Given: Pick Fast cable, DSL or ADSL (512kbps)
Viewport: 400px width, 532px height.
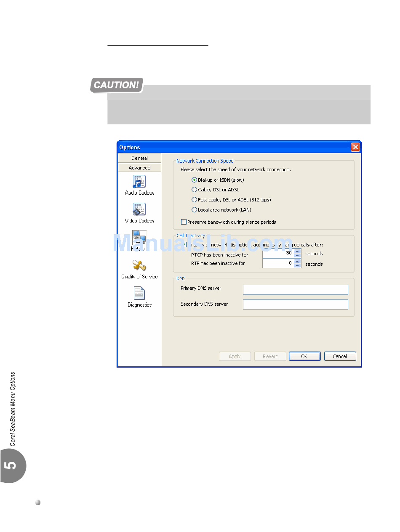Looking at the screenshot, I should pyautogui.click(x=194, y=200).
